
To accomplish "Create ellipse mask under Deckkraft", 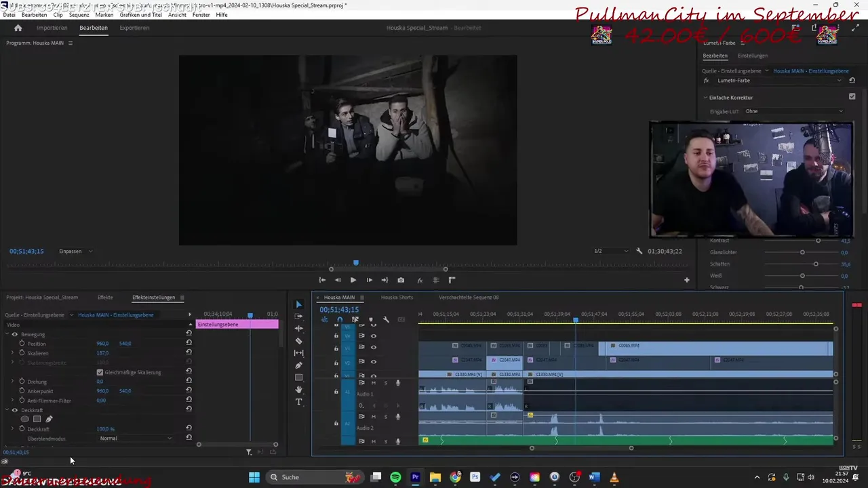I will [x=25, y=420].
